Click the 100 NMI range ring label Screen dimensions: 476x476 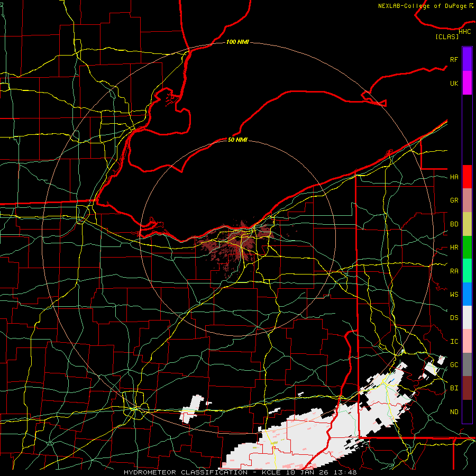[x=237, y=42]
